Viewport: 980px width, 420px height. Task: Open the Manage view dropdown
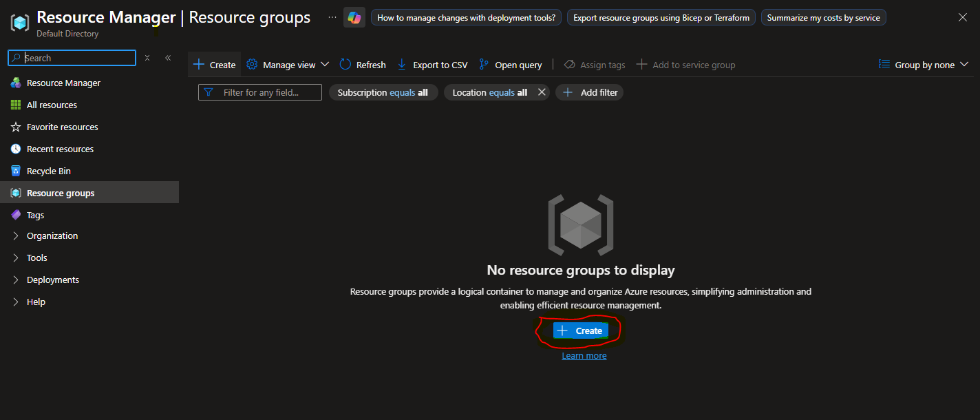click(x=288, y=65)
